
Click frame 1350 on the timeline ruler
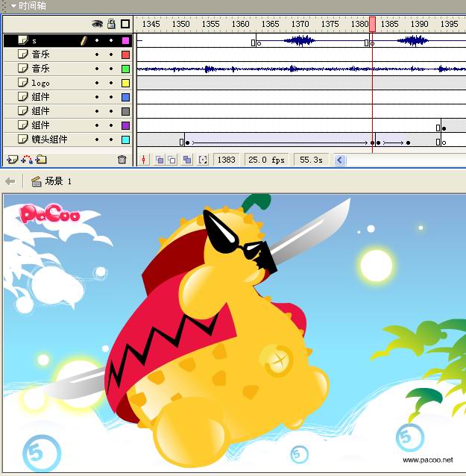tap(180, 24)
